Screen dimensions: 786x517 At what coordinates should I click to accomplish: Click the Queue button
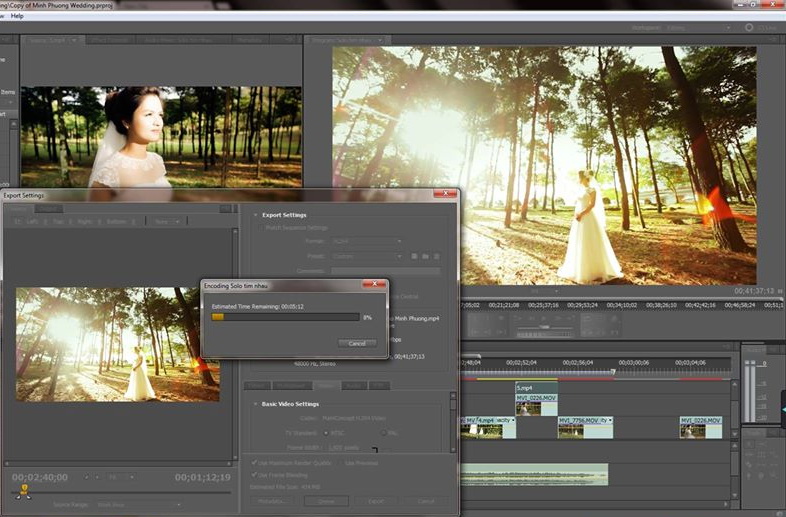pos(326,501)
